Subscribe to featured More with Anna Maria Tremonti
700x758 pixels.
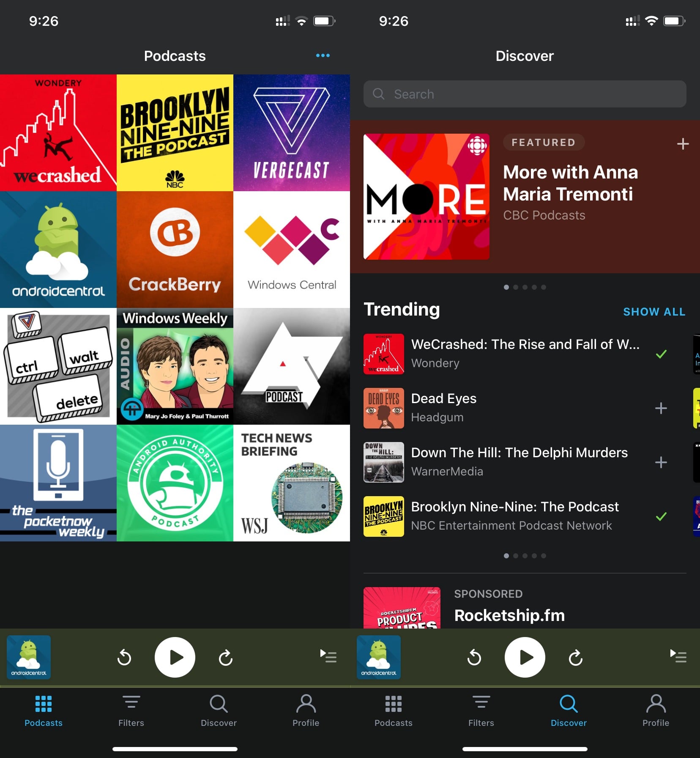pyautogui.click(x=682, y=144)
